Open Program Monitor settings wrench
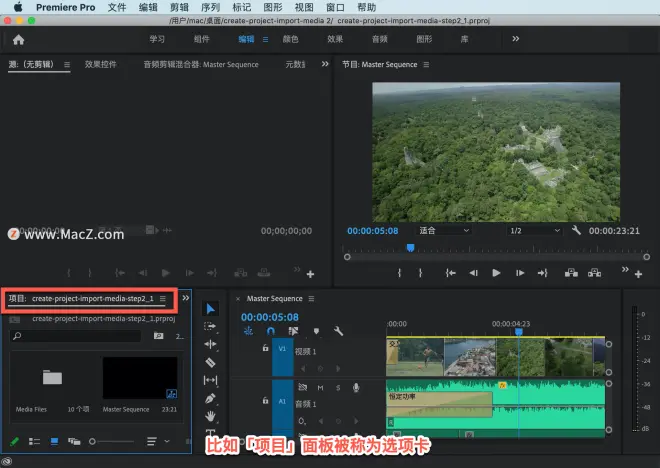This screenshot has height=468, width=660. [x=576, y=230]
